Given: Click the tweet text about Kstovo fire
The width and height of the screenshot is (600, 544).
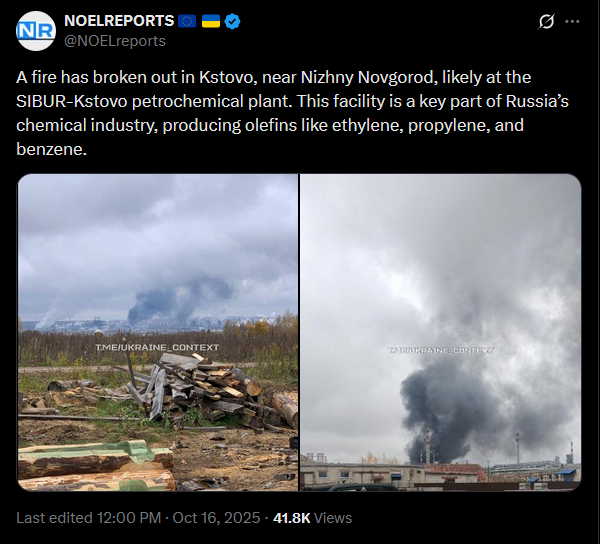Looking at the screenshot, I should (292, 113).
